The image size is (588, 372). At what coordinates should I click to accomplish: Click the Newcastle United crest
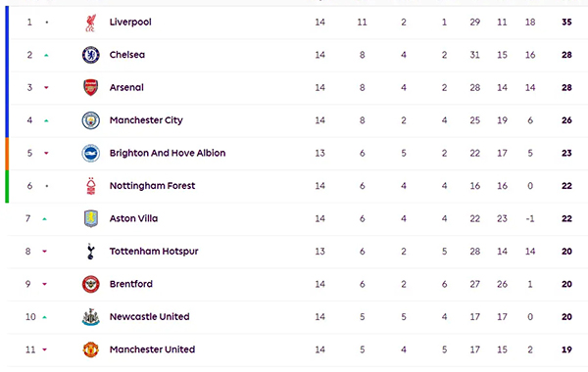pos(91,317)
